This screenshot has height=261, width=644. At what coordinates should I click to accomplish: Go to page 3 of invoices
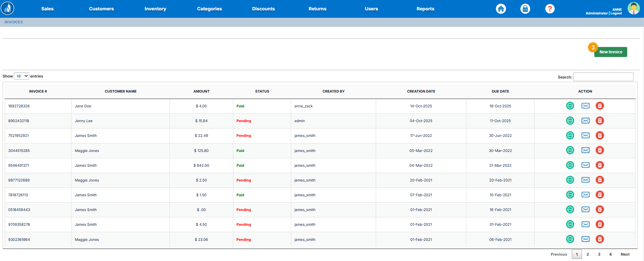click(599, 254)
